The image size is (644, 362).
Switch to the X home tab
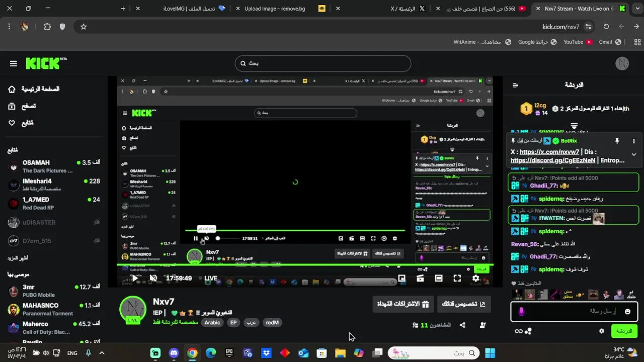click(408, 9)
